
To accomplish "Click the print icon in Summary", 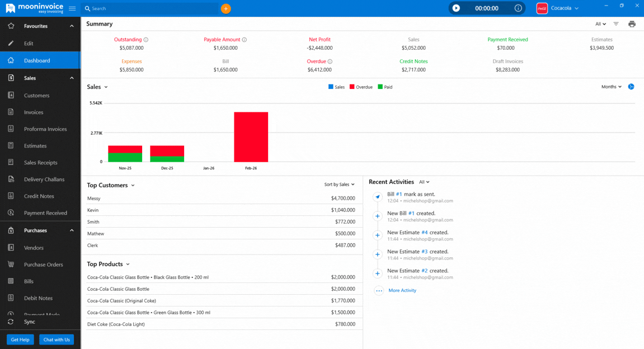I will tap(632, 24).
